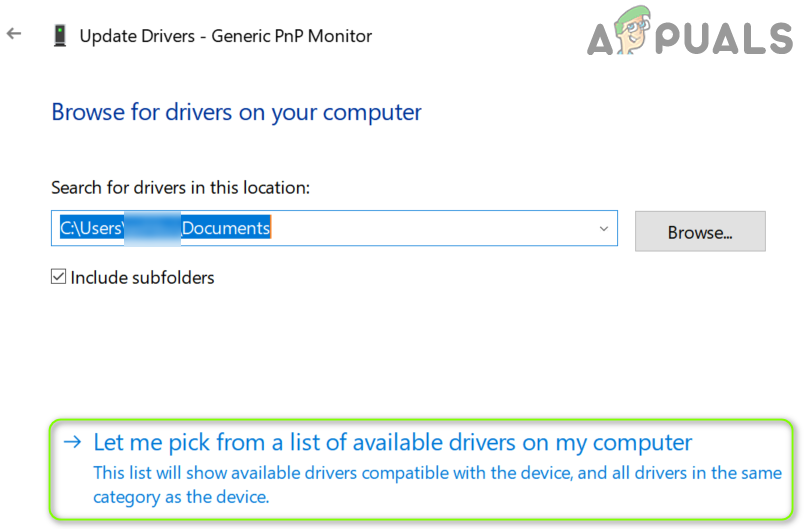Click the 'This list will show available drivers' description

pyautogui.click(x=437, y=473)
